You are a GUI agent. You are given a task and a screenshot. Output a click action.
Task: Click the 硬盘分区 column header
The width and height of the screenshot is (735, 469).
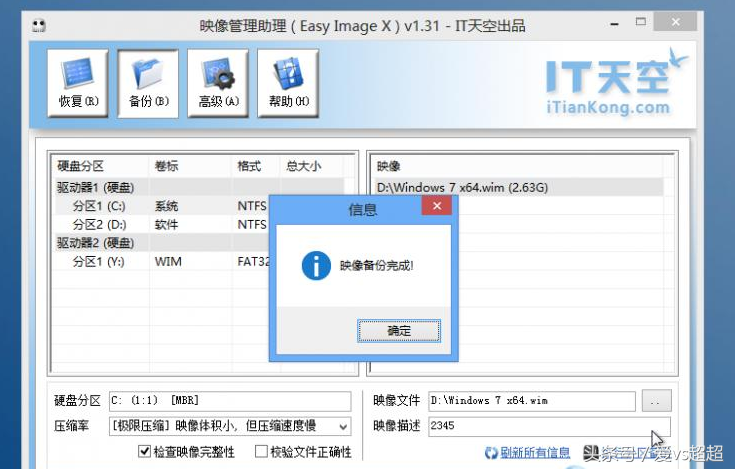[101, 166]
